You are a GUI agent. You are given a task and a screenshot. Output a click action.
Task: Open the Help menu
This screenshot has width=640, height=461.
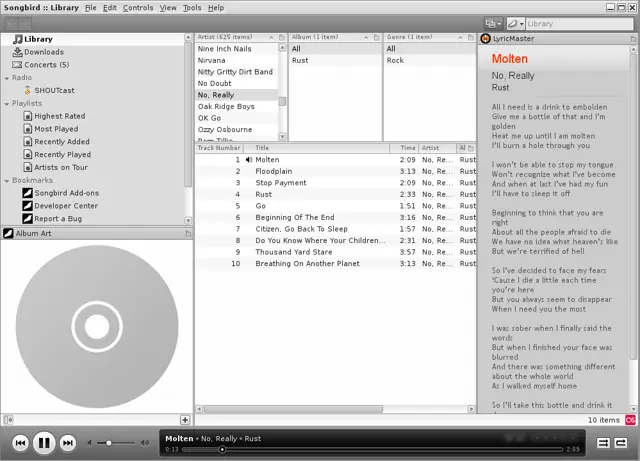point(216,7)
